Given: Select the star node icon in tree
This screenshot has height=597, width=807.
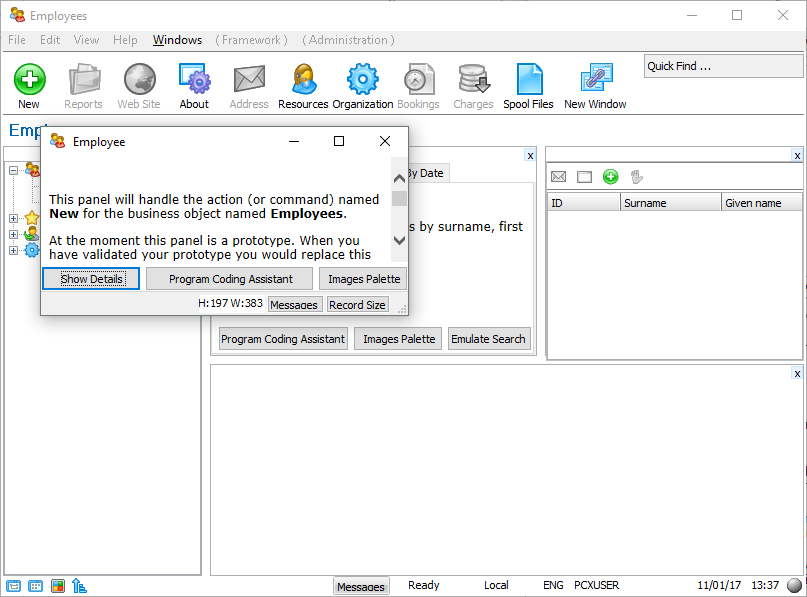Looking at the screenshot, I should click(32, 218).
